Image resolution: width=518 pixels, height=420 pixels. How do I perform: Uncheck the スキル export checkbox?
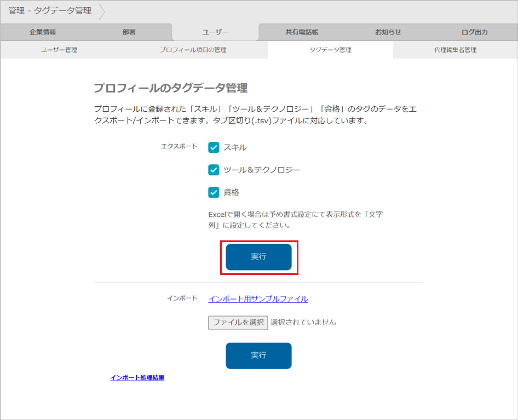214,147
